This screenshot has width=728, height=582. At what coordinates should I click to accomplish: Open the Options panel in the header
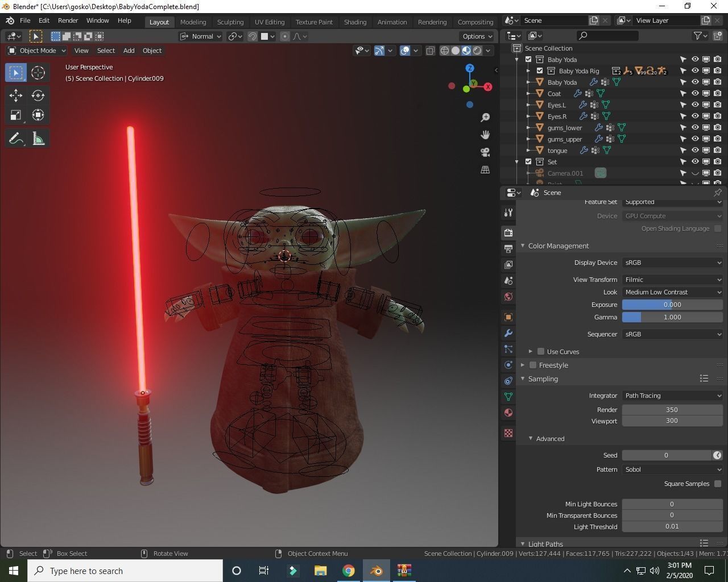(x=476, y=36)
